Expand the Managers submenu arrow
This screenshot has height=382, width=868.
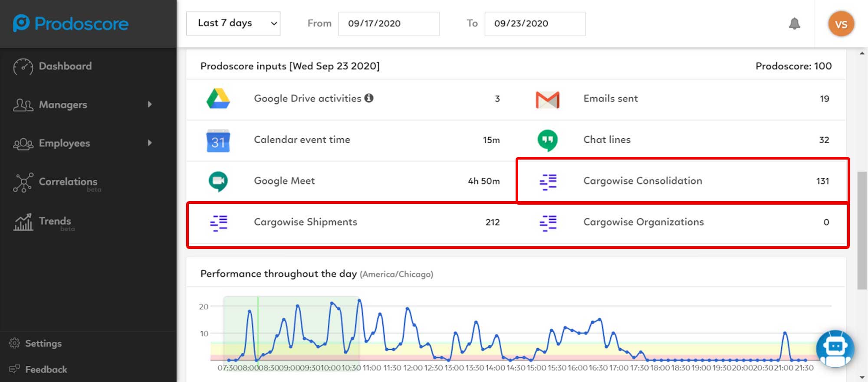click(150, 104)
